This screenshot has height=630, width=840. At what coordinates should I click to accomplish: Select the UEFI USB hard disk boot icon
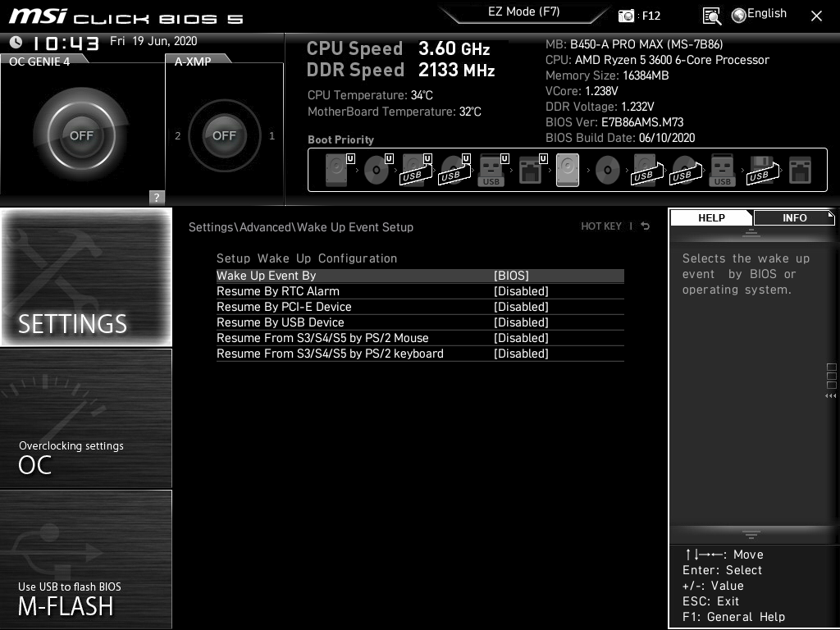[416, 170]
